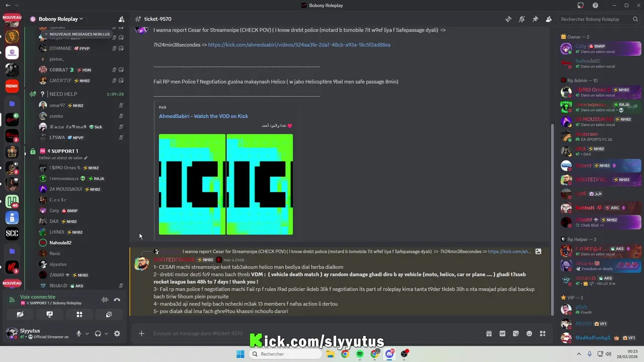The height and width of the screenshot is (362, 644).
Task: Open File Explorer from the taskbar
Action: (x=330, y=354)
